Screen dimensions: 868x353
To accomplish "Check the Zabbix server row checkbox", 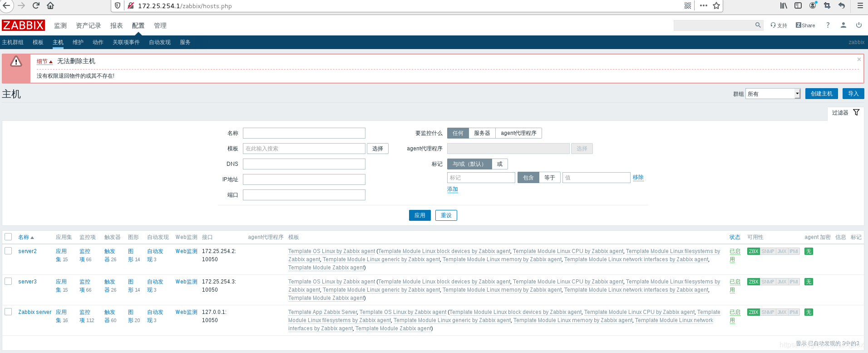I will tap(8, 312).
